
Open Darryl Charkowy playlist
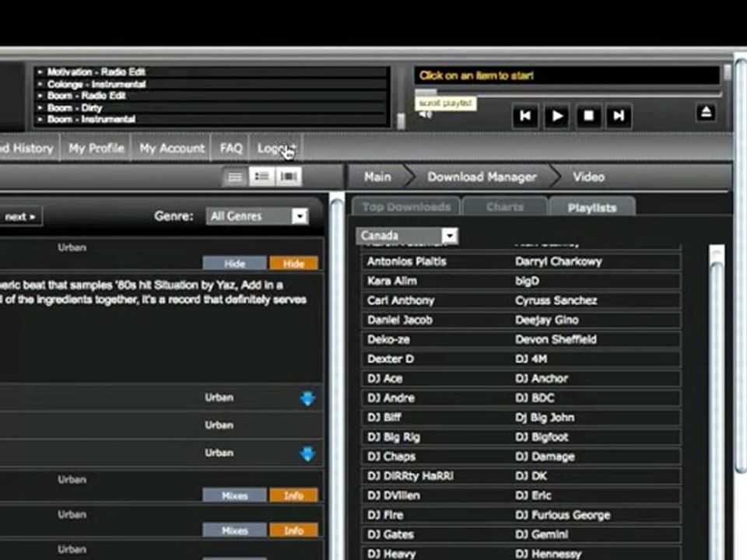[x=559, y=261]
